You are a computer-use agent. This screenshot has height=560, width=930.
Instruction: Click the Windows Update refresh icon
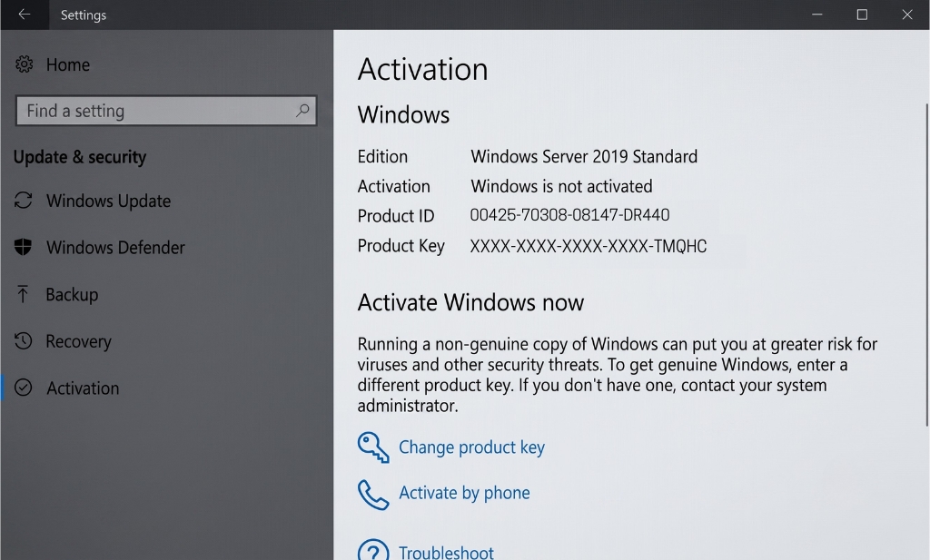click(x=23, y=201)
